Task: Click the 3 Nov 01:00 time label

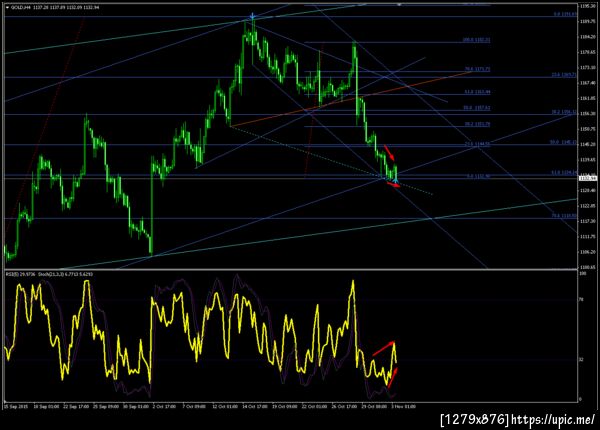Action: coord(403,407)
